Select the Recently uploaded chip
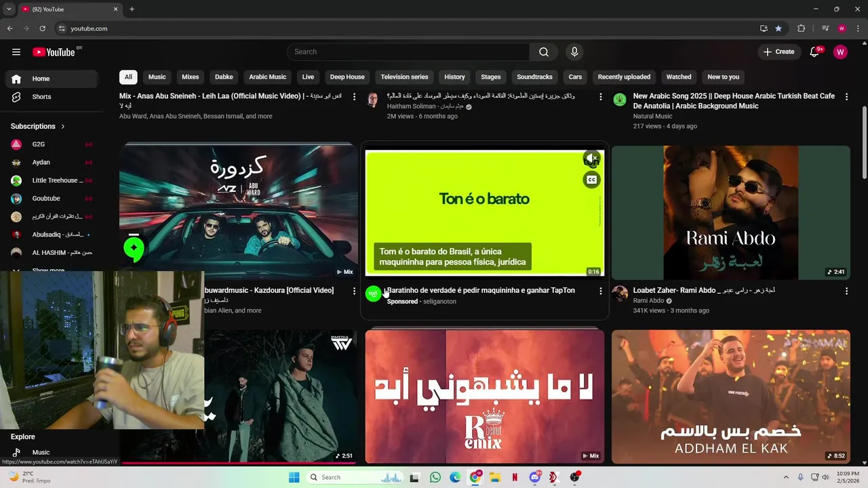This screenshot has width=868, height=488. click(x=624, y=77)
